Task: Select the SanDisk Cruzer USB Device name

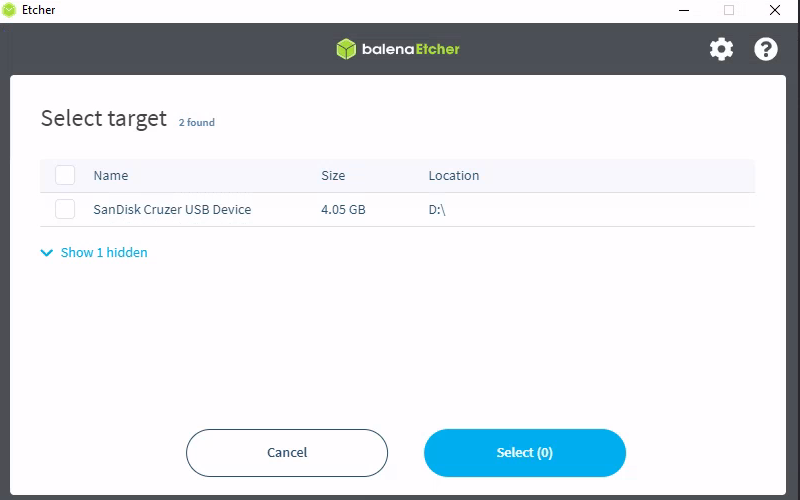Action: [172, 210]
